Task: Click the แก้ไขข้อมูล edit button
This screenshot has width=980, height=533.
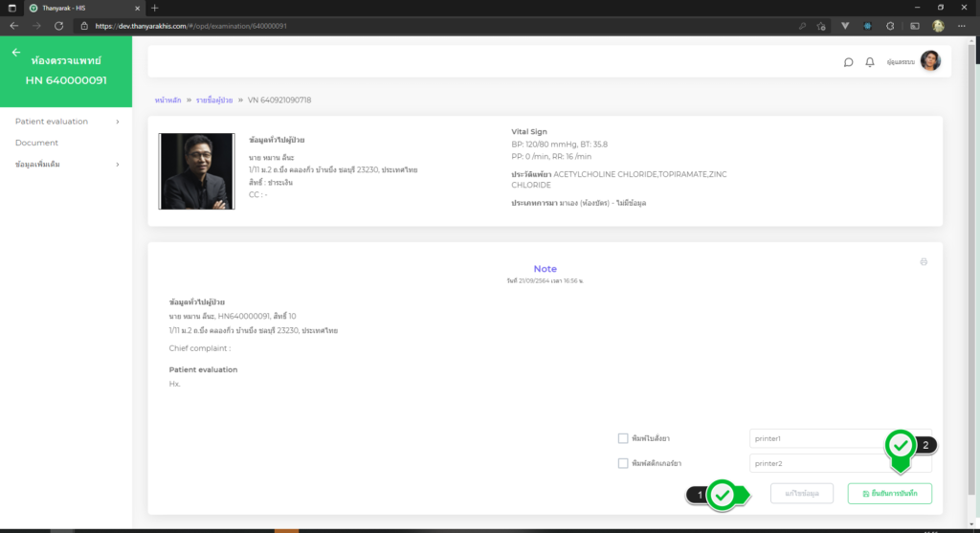Action: [x=801, y=494]
